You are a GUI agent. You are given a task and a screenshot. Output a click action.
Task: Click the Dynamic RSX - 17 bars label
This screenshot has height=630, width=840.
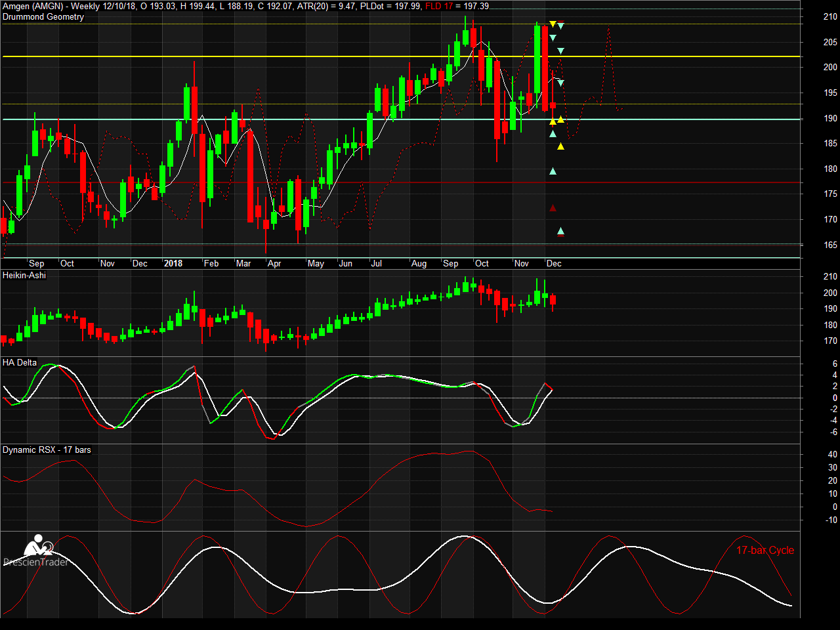coord(47,450)
